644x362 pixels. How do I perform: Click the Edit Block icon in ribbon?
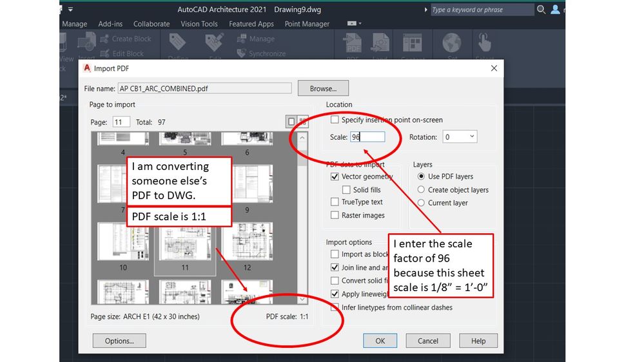point(104,53)
